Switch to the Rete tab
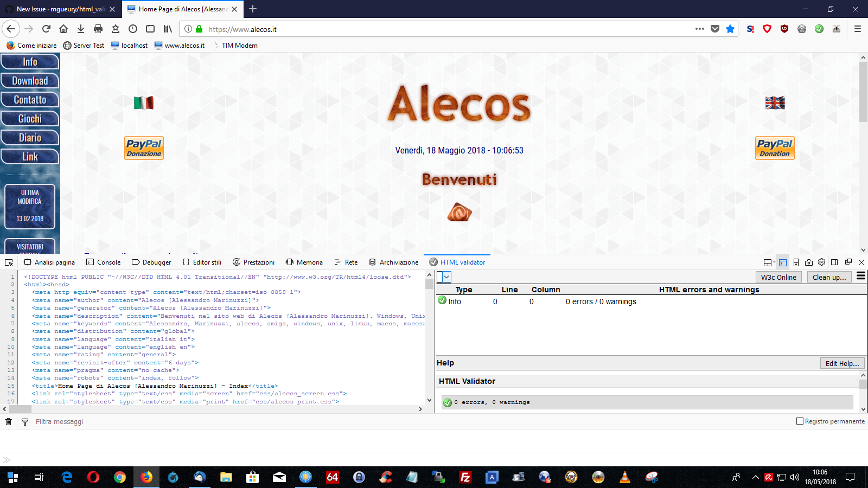Image resolution: width=868 pixels, height=488 pixels. pos(346,262)
